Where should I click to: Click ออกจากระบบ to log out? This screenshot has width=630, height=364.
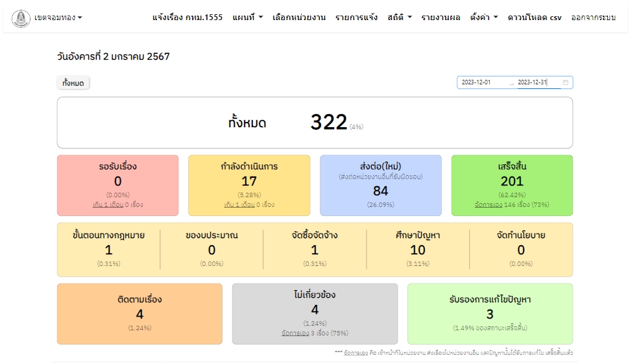click(593, 18)
